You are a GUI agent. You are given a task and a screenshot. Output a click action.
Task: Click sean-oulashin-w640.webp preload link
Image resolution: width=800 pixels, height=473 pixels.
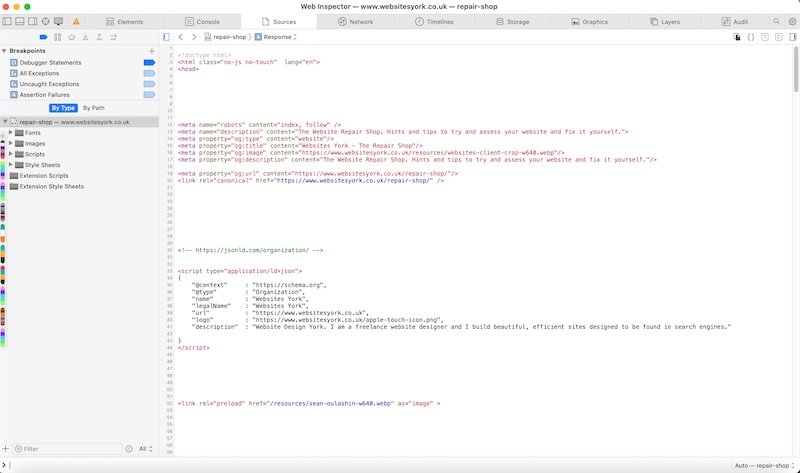coord(331,403)
